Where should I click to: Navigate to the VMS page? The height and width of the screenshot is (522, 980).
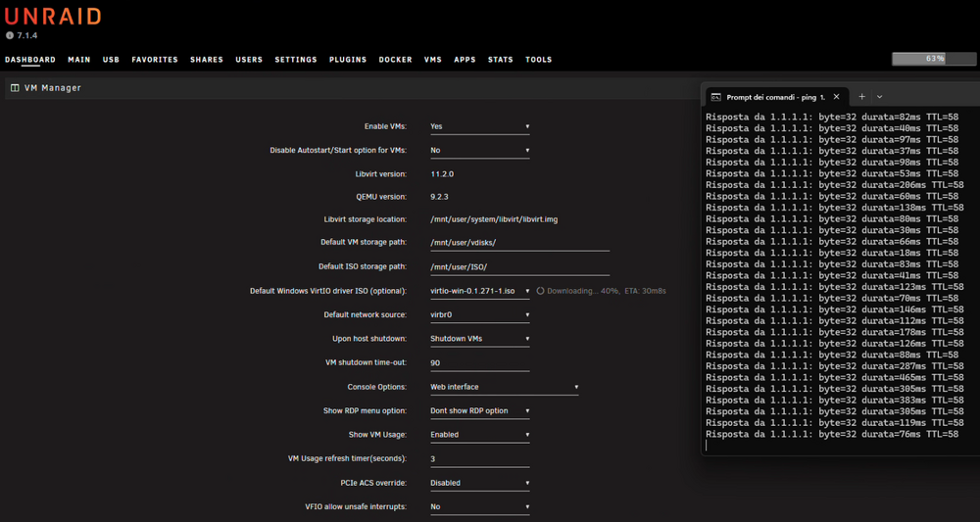(432, 60)
